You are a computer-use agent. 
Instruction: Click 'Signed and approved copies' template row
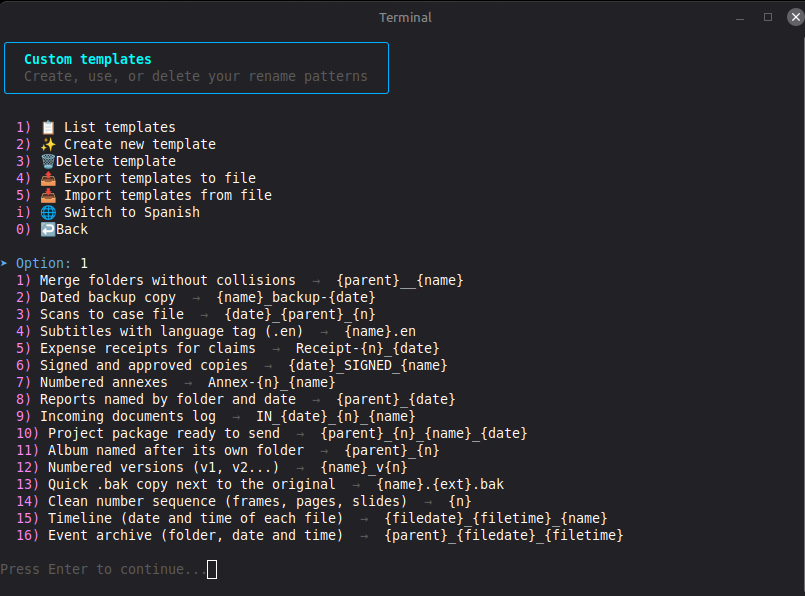click(232, 365)
